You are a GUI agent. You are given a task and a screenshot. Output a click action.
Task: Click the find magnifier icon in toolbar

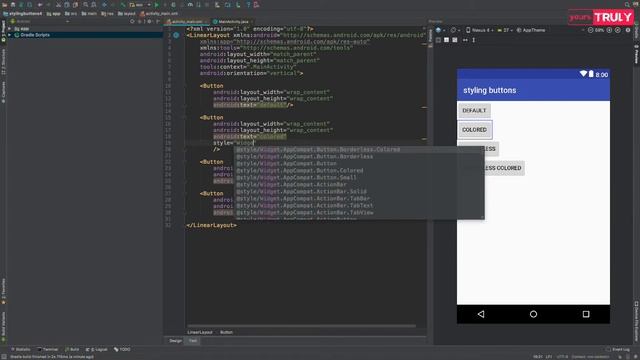pyautogui.click(x=85, y=5)
